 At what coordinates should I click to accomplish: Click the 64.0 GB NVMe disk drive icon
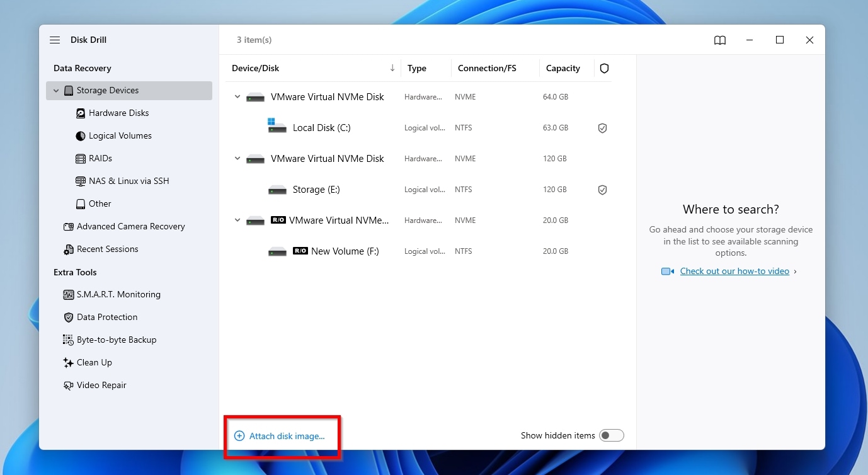(255, 98)
